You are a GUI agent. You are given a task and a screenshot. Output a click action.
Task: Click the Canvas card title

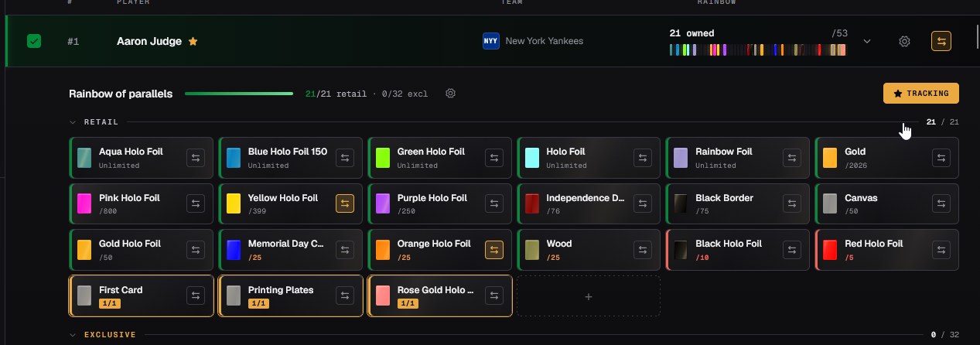click(861, 198)
